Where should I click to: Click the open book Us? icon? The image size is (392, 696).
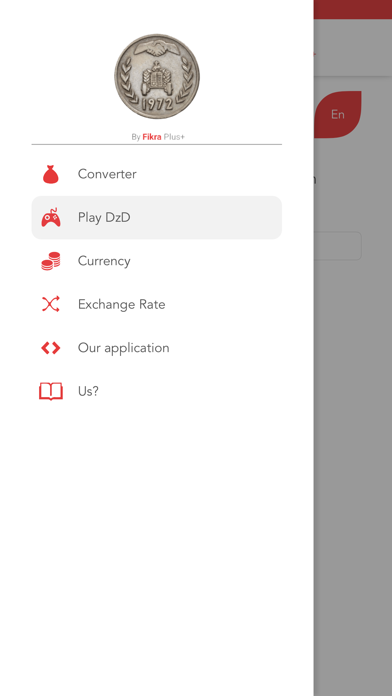(x=51, y=391)
